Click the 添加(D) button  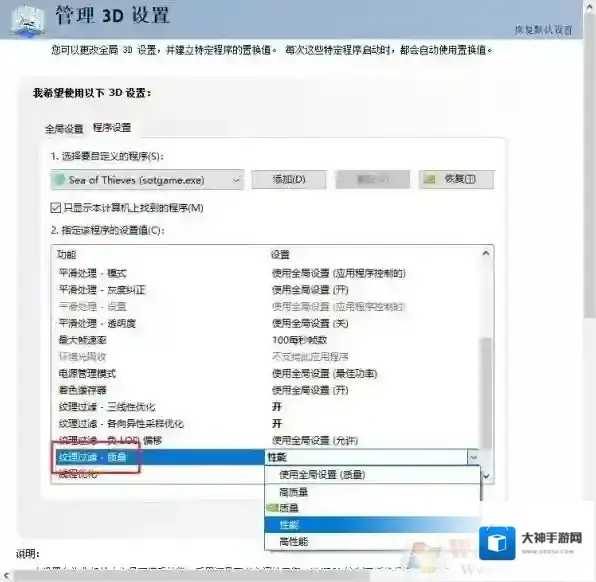pos(289,179)
